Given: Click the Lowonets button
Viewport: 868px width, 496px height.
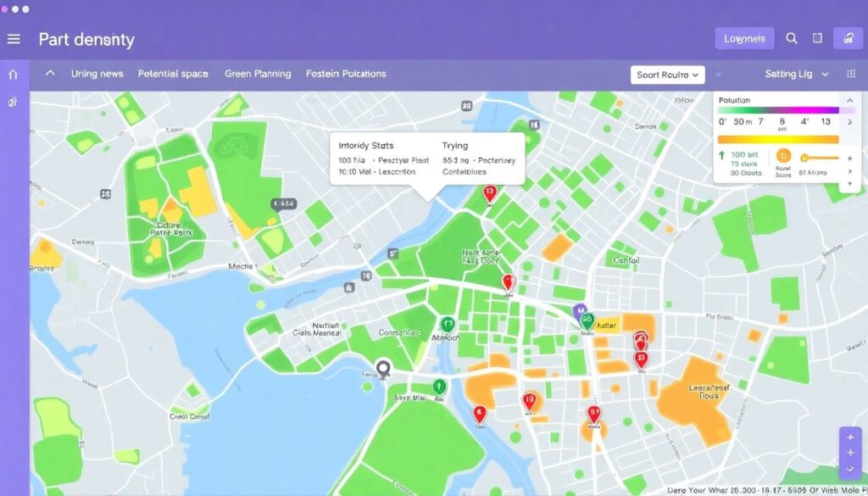Looking at the screenshot, I should 744,38.
